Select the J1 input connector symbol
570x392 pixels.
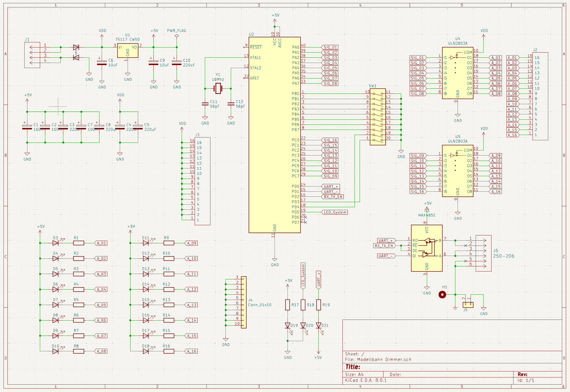32,55
